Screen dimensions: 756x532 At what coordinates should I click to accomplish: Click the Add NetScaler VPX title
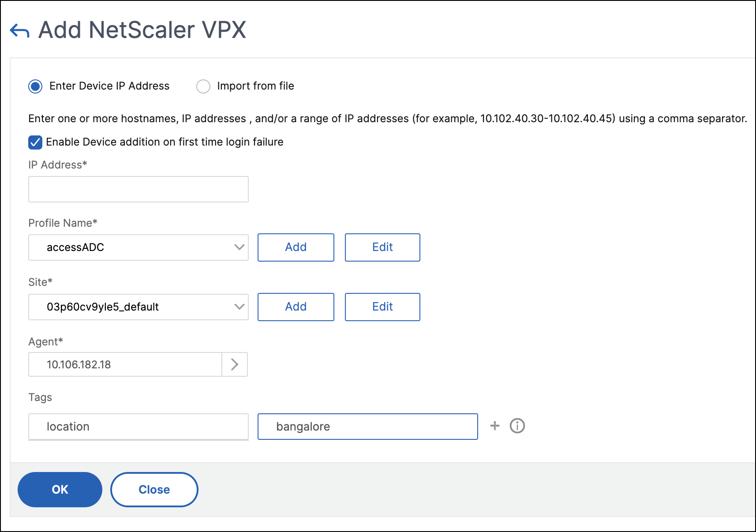tap(142, 30)
